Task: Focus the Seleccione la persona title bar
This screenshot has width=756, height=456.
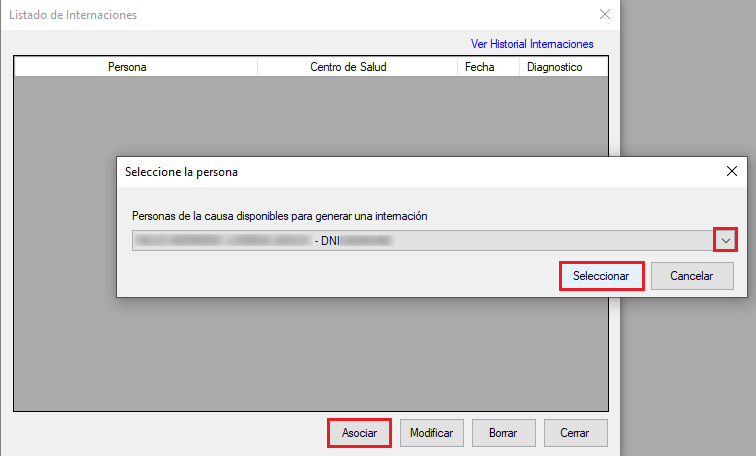Action: [400, 171]
